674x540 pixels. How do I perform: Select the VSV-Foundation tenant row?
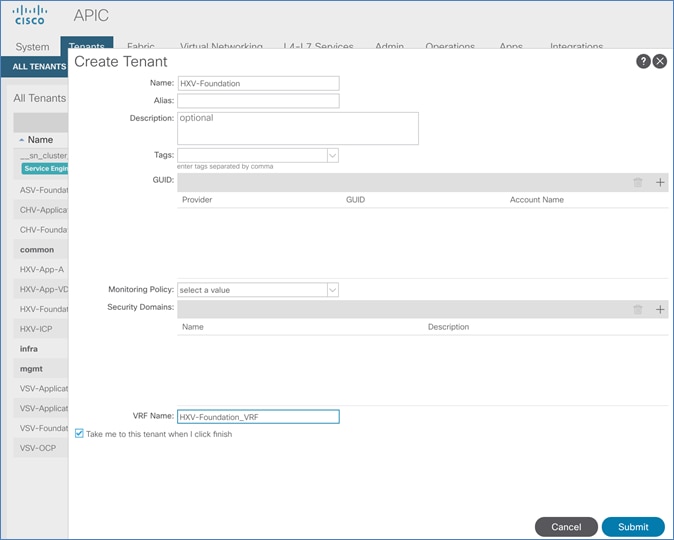pos(41,428)
